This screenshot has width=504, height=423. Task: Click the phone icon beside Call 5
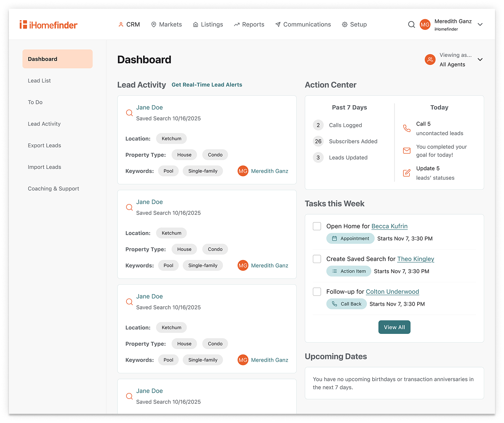pos(406,128)
